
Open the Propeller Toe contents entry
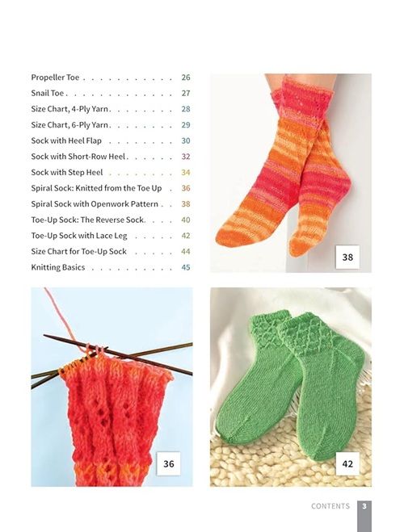click(x=111, y=77)
